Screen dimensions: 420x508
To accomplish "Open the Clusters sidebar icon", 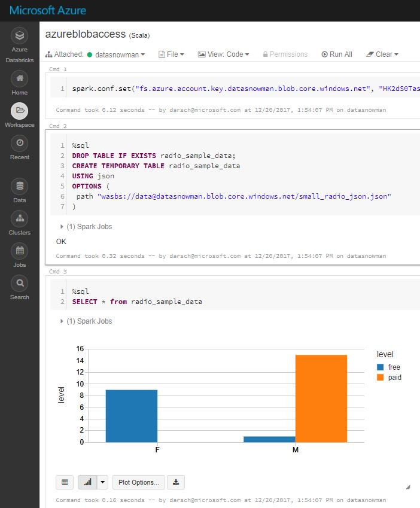I will pos(19,218).
